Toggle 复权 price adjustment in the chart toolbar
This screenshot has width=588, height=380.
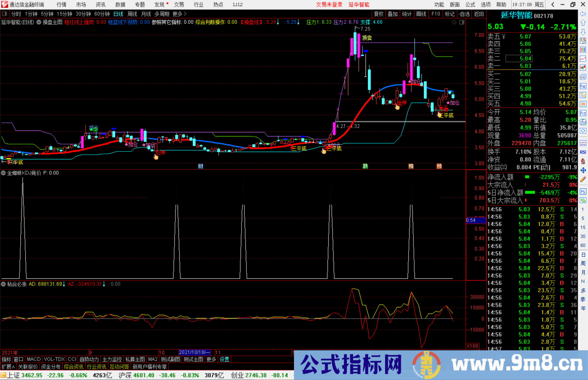click(378, 14)
